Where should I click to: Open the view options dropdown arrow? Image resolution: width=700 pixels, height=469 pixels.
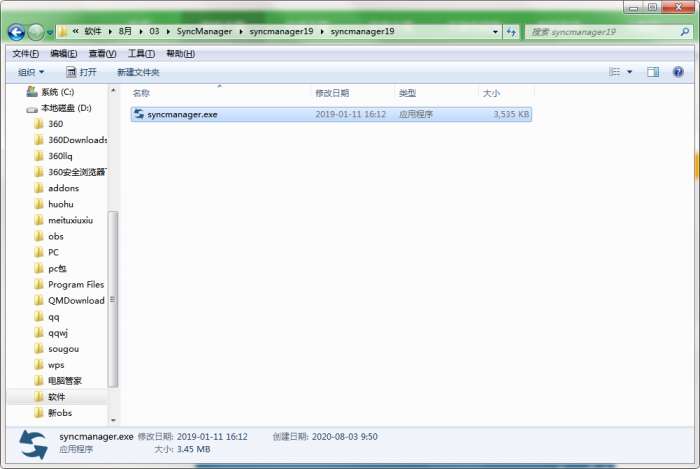pyautogui.click(x=629, y=72)
